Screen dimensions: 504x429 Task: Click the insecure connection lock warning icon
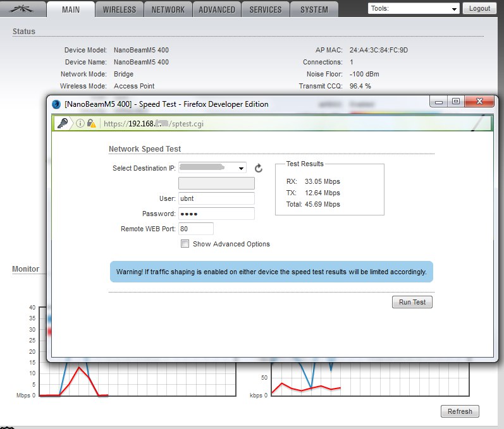(91, 123)
